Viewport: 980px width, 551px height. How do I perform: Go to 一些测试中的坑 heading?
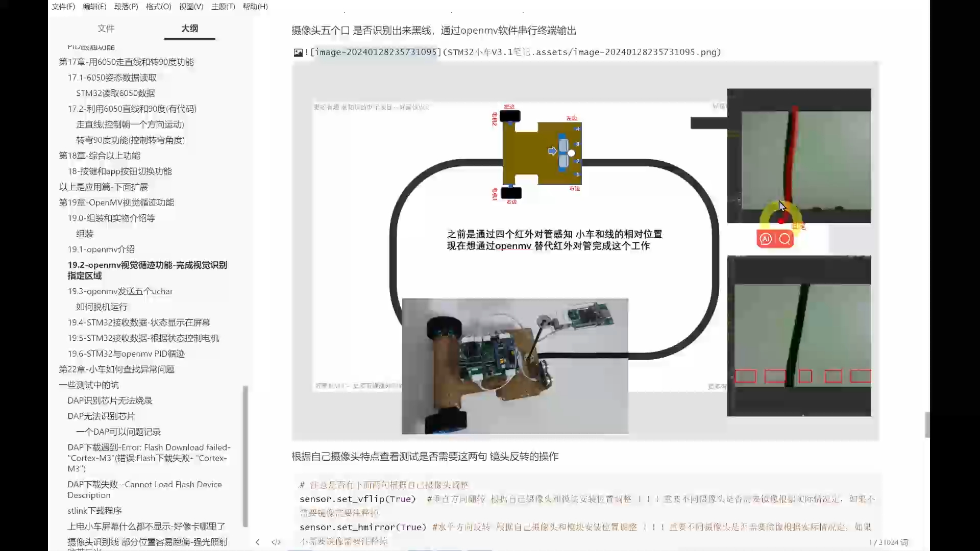click(89, 385)
